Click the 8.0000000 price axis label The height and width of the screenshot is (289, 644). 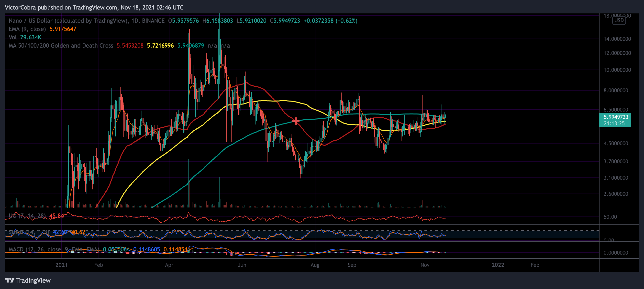615,90
